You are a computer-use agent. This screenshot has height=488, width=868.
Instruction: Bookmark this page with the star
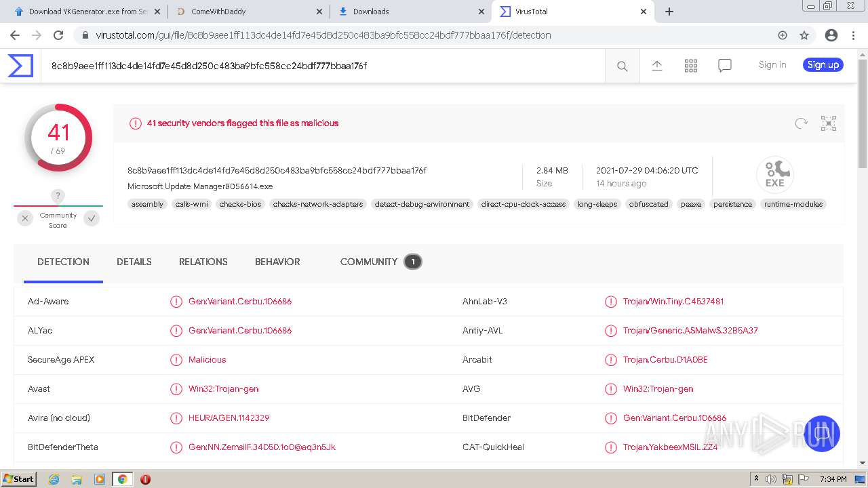[x=804, y=35]
